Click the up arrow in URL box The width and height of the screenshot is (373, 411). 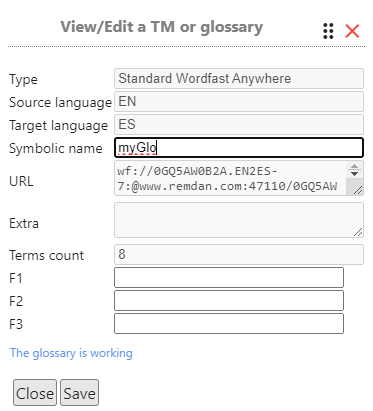coord(354,166)
